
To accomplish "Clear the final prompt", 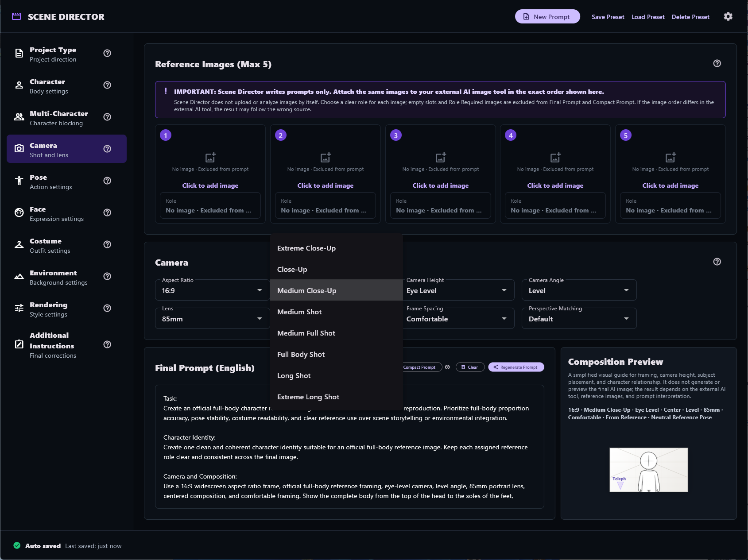I will tap(469, 367).
